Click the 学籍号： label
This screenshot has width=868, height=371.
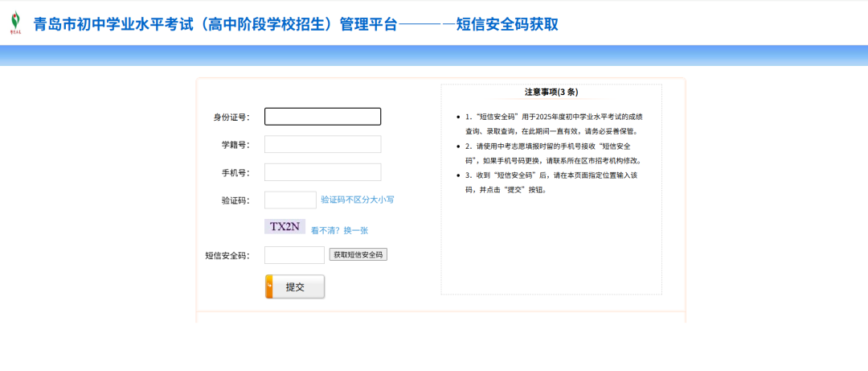(x=235, y=145)
